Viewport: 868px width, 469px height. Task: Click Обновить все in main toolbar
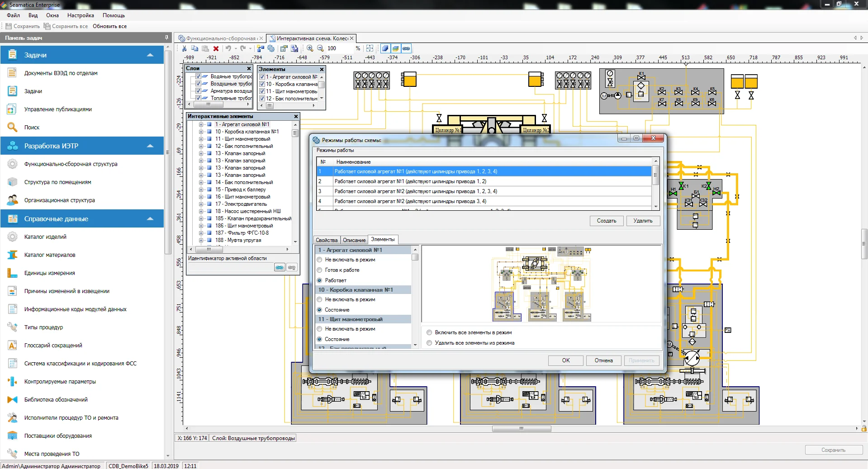click(109, 26)
